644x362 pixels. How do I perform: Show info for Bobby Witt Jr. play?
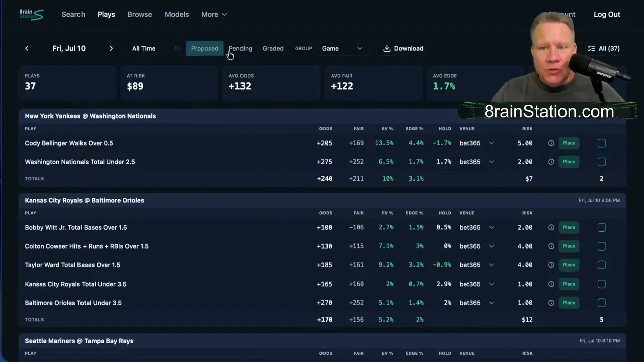pos(551,227)
